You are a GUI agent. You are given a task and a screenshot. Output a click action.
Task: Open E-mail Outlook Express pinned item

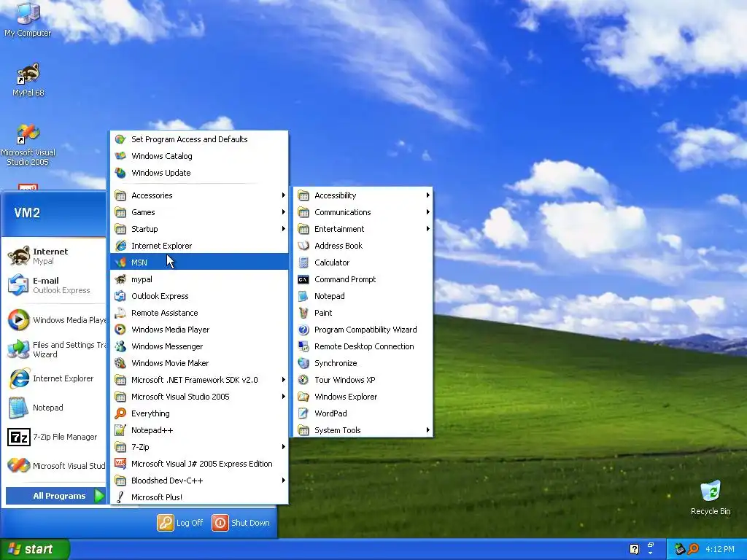55,285
